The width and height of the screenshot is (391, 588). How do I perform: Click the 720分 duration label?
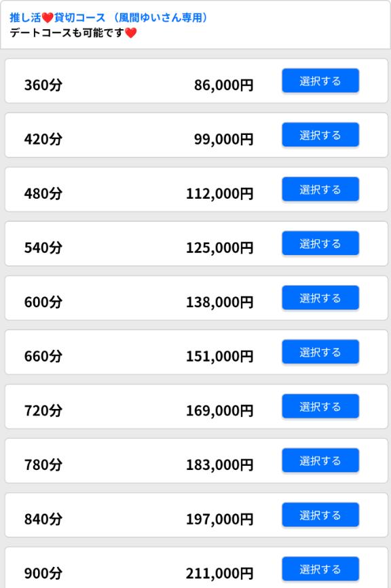coord(43,410)
